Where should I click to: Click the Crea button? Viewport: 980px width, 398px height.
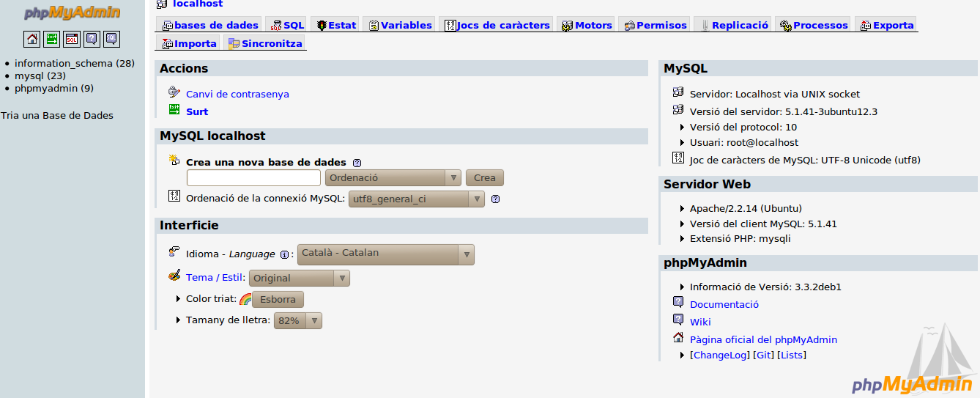point(485,178)
